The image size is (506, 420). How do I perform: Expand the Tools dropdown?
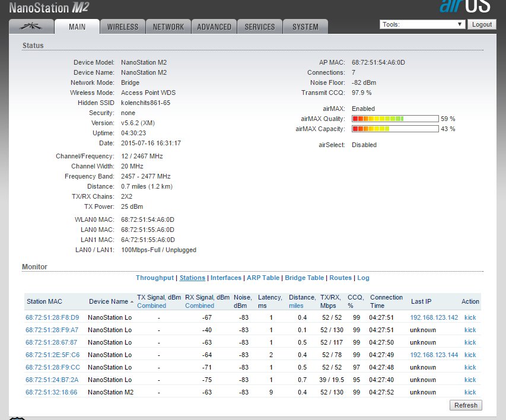pos(422,24)
